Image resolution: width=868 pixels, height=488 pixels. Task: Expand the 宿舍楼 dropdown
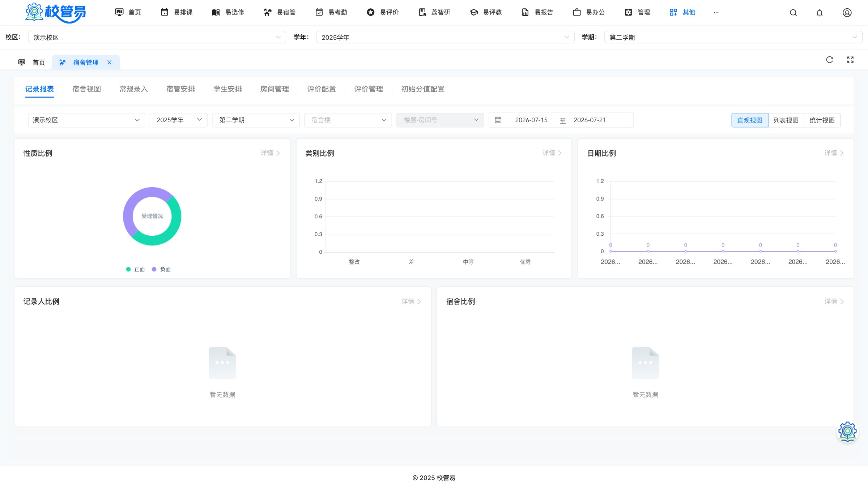pos(348,120)
